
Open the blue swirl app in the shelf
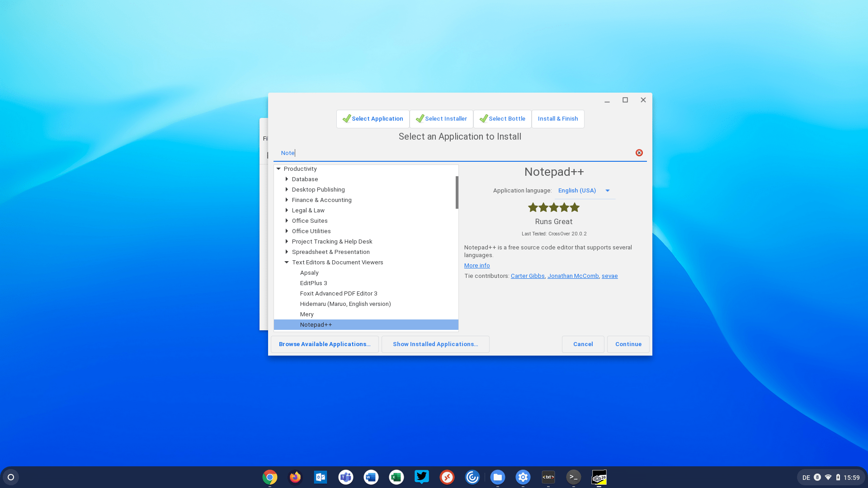(472, 477)
